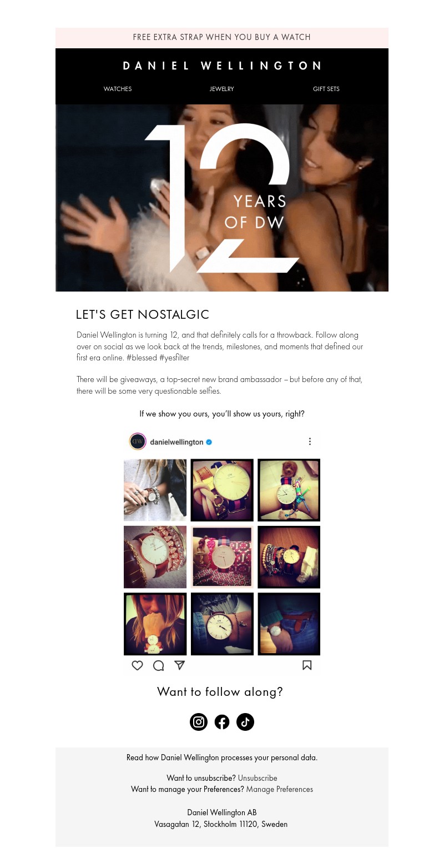
Task: Click the Manage Preferences link
Action: point(280,789)
